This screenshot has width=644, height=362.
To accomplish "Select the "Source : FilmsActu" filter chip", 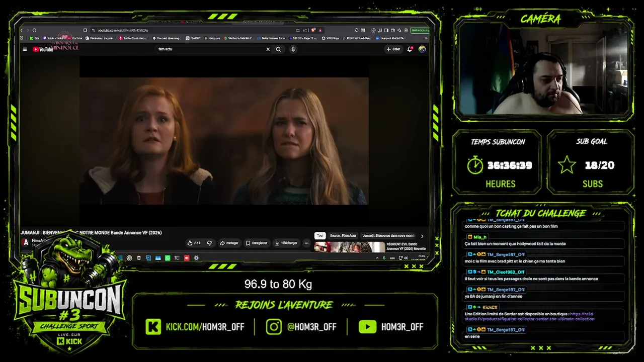I will coord(343,236).
